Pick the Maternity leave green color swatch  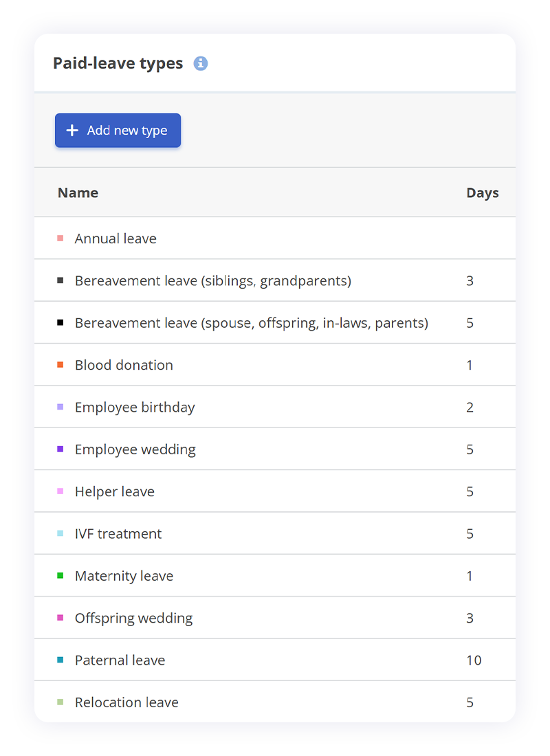[60, 576]
